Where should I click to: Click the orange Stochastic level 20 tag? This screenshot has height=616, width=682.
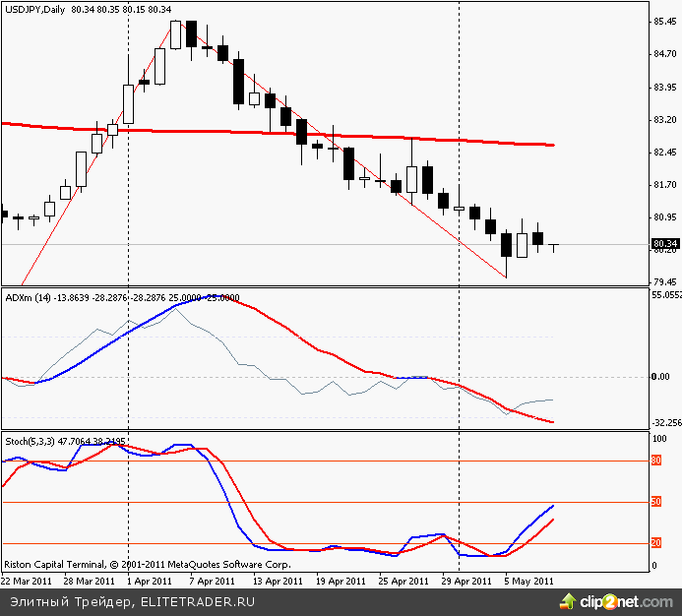657,544
